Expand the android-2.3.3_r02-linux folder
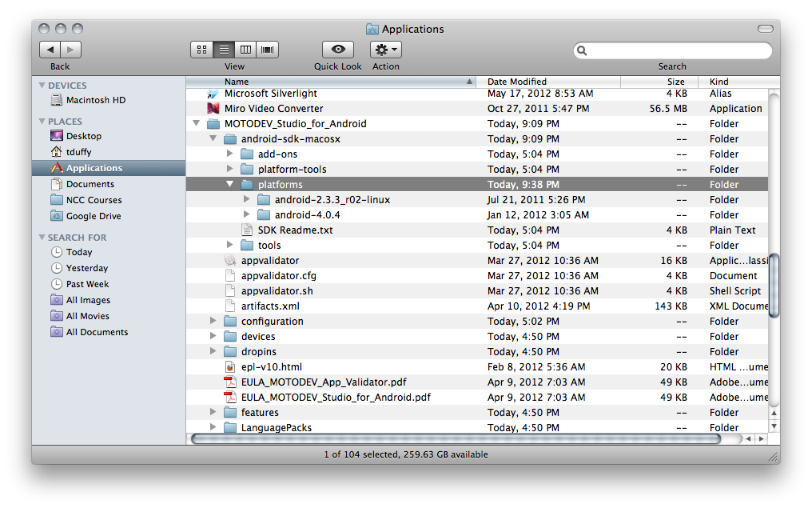The height and width of the screenshot is (508, 812). (x=246, y=199)
